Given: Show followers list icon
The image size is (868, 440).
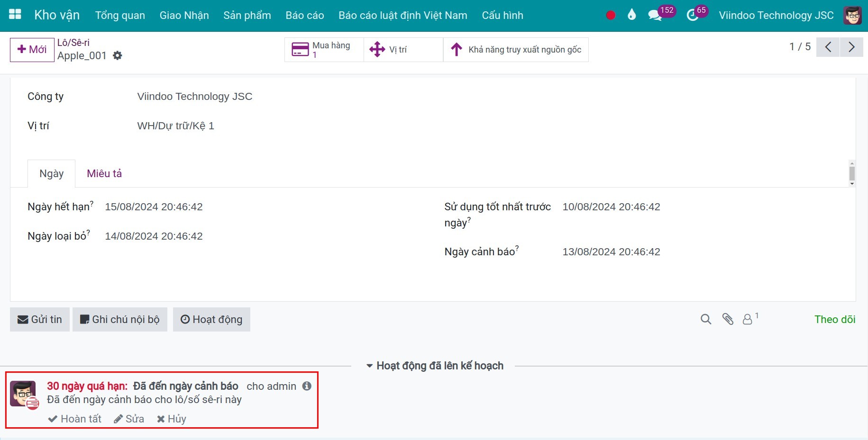Looking at the screenshot, I should [749, 319].
